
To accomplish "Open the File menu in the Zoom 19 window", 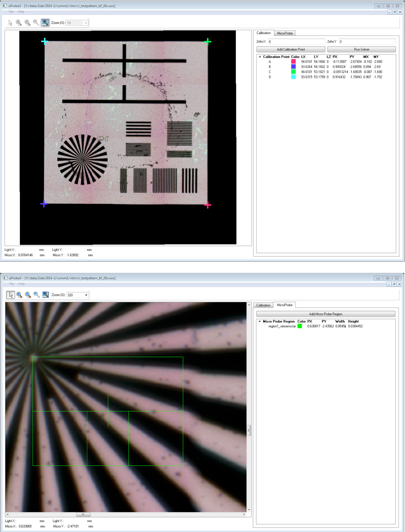I will click(11, 12).
